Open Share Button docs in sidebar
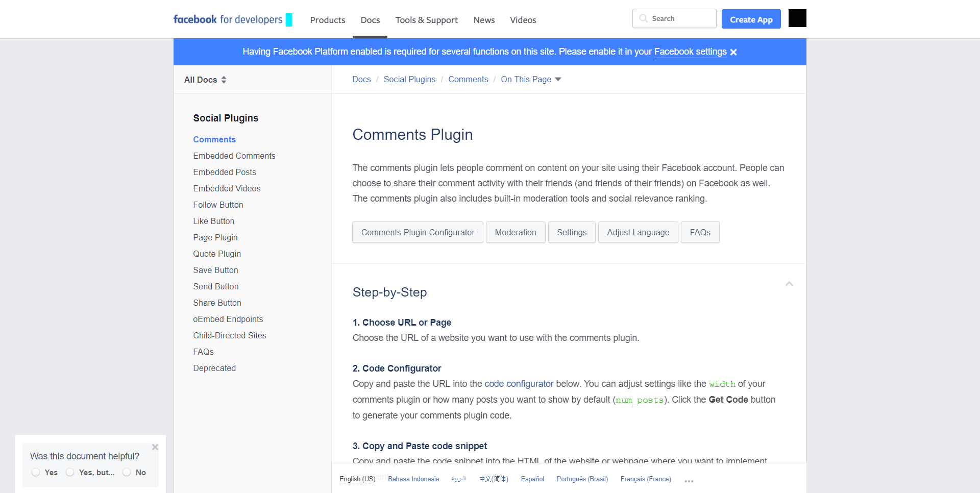Viewport: 980px width, 493px height. [217, 303]
